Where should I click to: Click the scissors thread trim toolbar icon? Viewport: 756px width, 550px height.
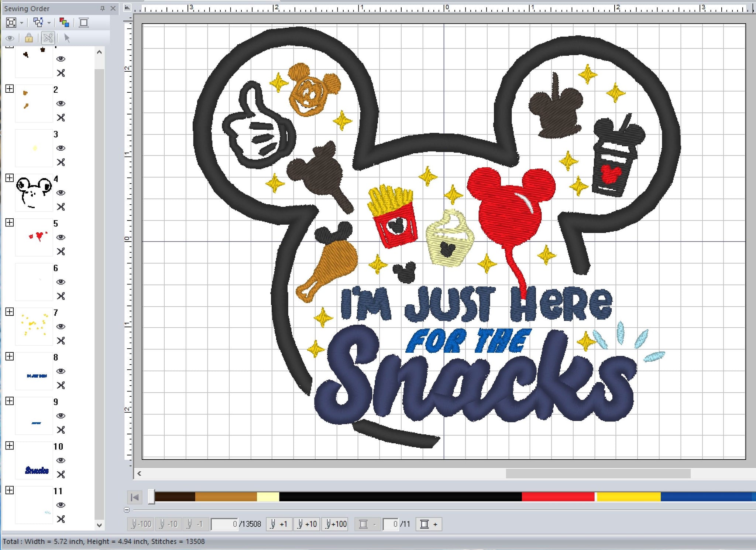point(48,38)
